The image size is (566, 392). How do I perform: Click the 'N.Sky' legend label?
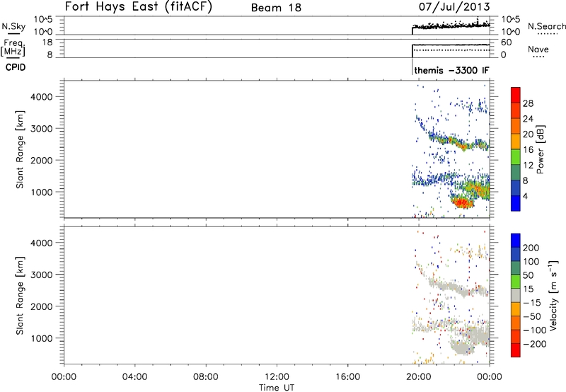(x=13, y=26)
